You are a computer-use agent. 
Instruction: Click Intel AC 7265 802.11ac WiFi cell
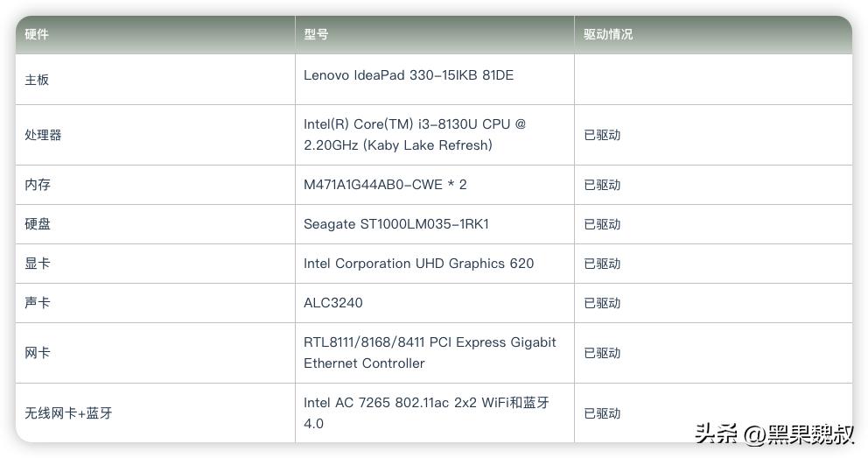click(426, 413)
